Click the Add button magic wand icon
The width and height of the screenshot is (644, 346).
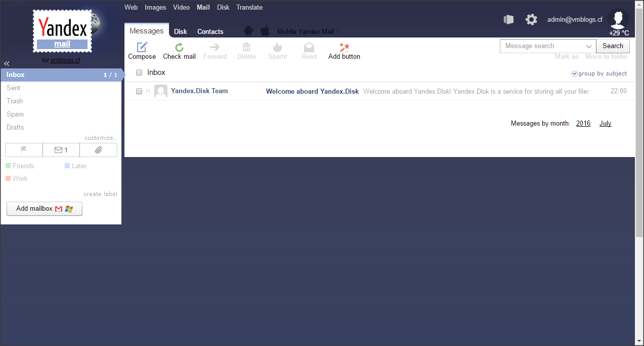(x=344, y=47)
